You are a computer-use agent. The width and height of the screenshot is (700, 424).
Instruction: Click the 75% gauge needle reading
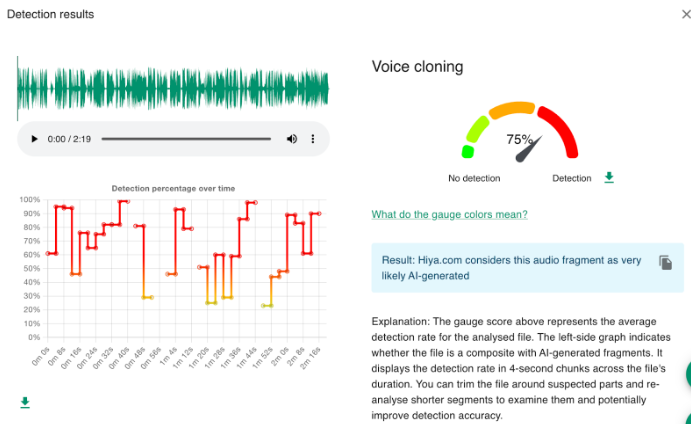tap(520, 140)
